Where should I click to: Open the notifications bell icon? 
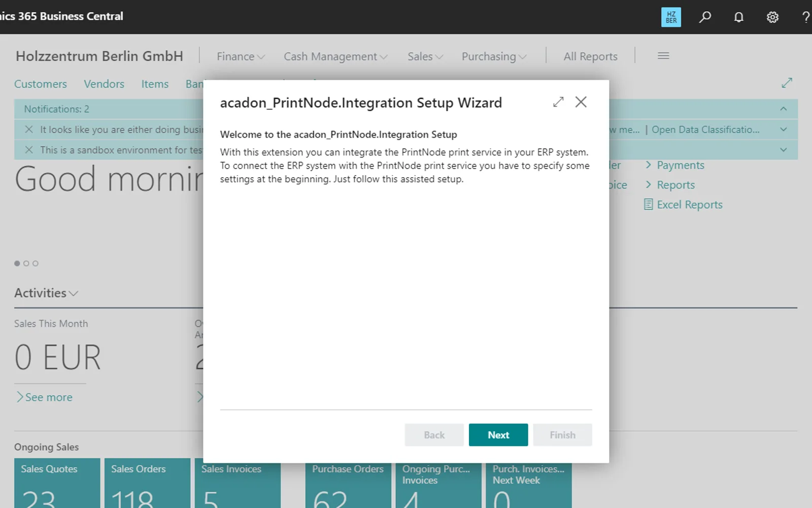tap(739, 17)
